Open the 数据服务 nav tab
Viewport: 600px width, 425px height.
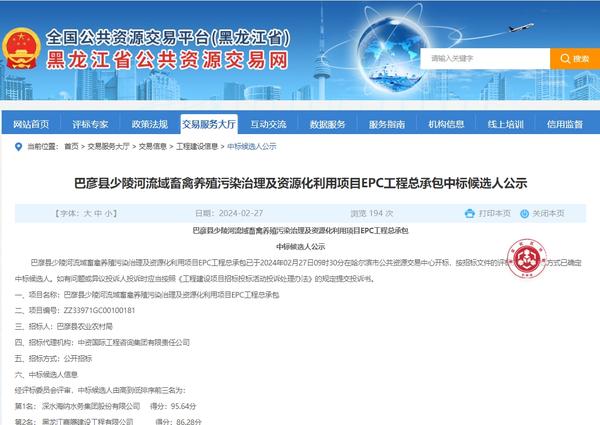[328, 124]
